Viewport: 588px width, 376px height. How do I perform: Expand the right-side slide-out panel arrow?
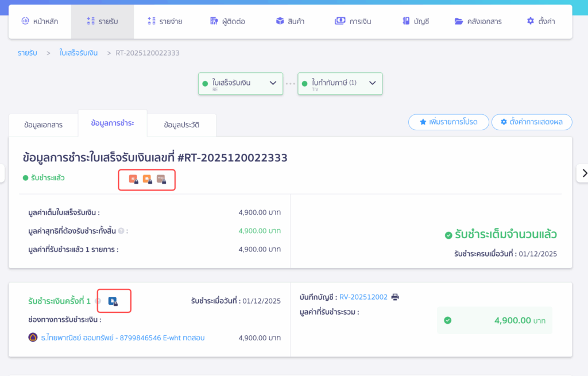[x=583, y=173]
